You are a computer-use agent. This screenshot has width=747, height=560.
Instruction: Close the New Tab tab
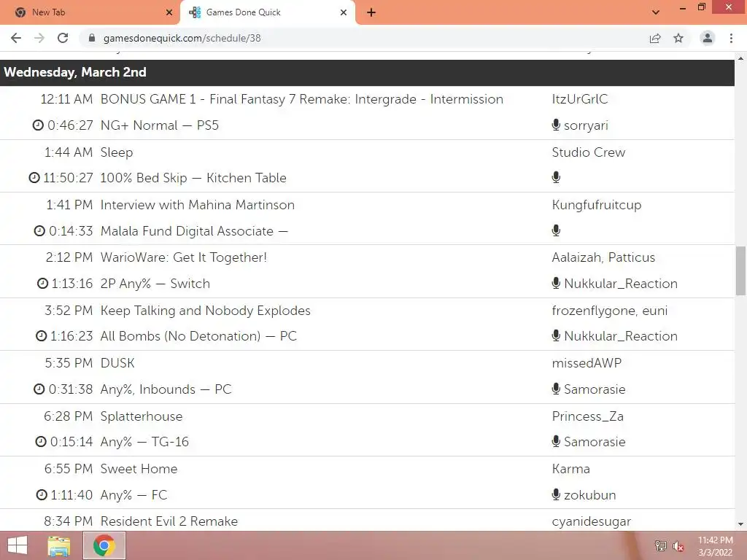click(169, 12)
